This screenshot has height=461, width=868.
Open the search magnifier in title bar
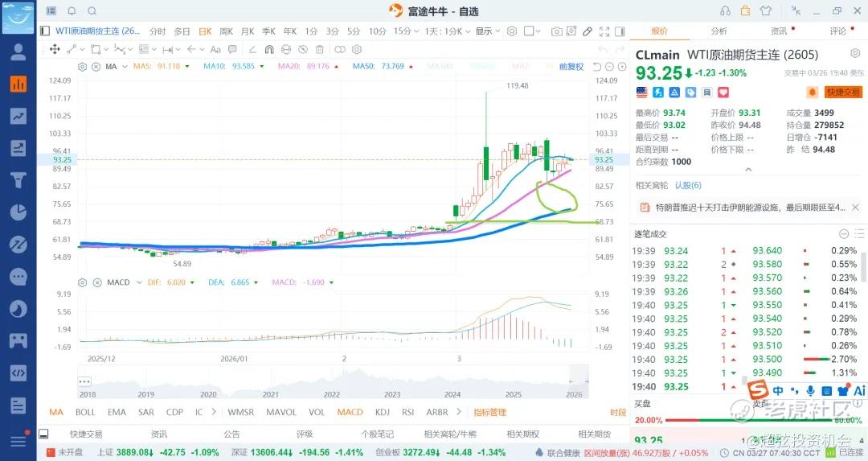[92, 11]
